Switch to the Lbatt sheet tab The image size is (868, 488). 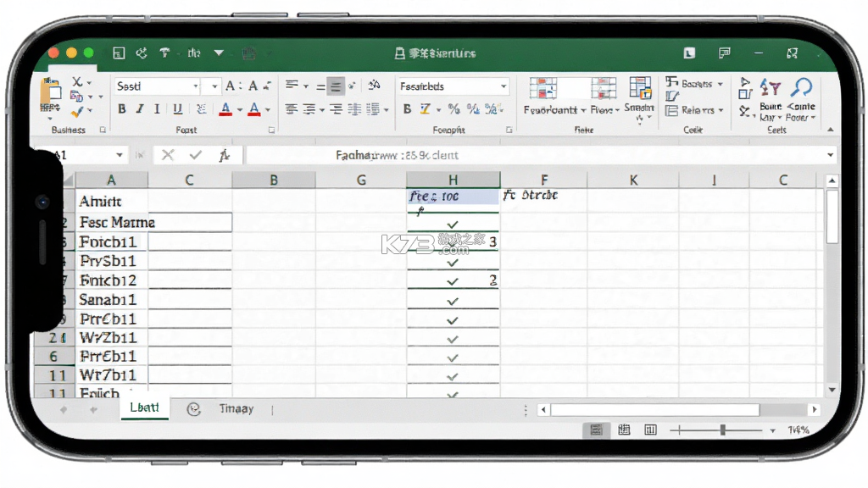[x=144, y=408]
